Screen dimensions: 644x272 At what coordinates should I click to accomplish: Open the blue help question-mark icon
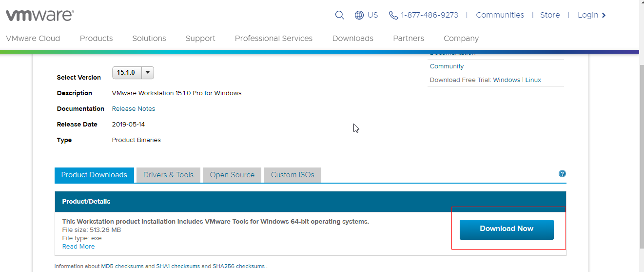point(562,173)
